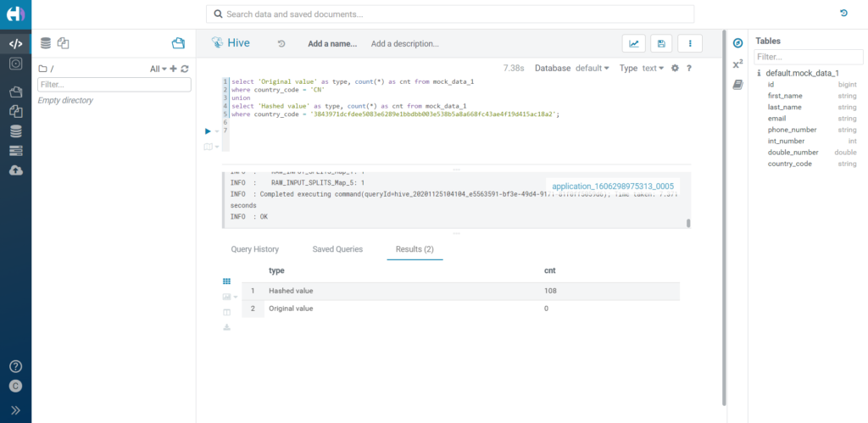Click the Tables Filter input in right panel
Image resolution: width=868 pixels, height=423 pixels.
[808, 57]
